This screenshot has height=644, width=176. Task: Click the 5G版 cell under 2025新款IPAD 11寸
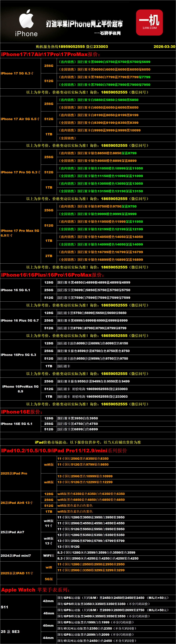click(x=49, y=579)
